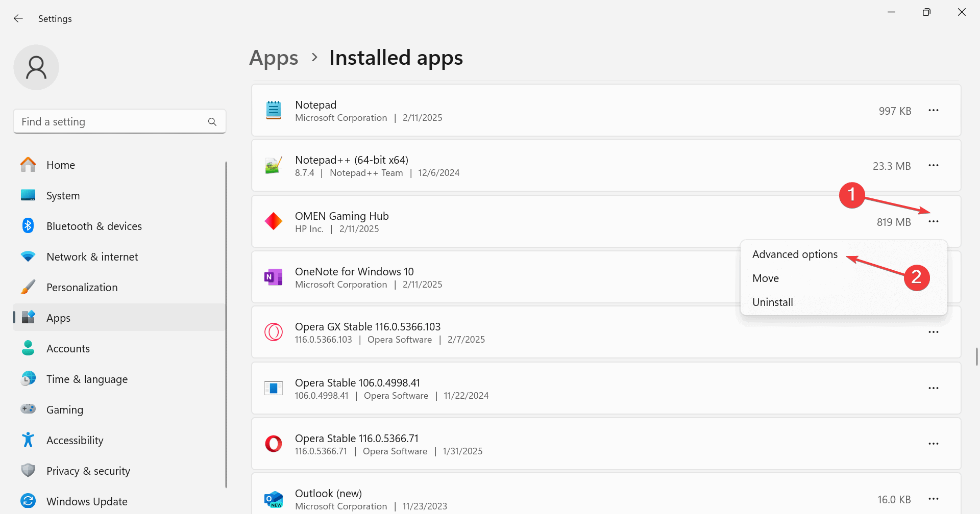Viewport: 980px width, 514px height.
Task: Open the user profile avatar
Action: 36,67
